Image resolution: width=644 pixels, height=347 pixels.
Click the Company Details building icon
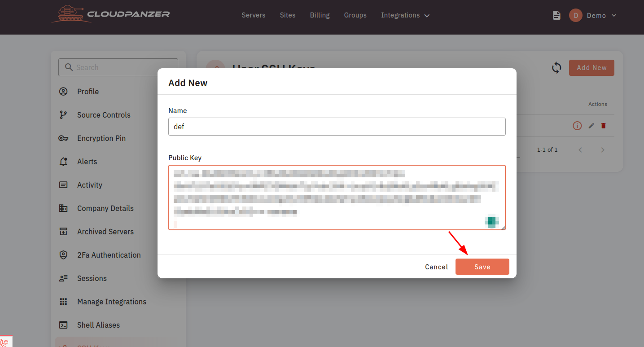(63, 208)
